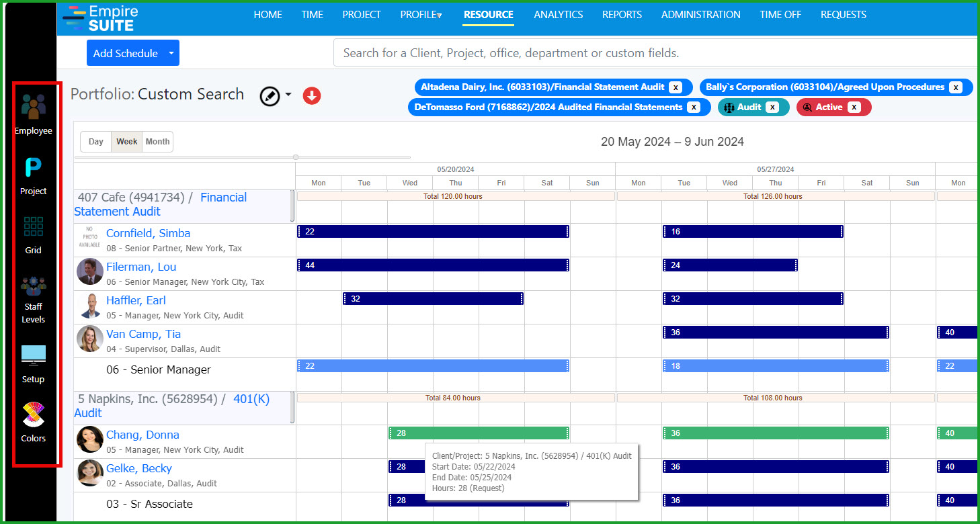Click Donna Chang's profile photo
Viewport: 980px width, 524px height.
click(90, 440)
